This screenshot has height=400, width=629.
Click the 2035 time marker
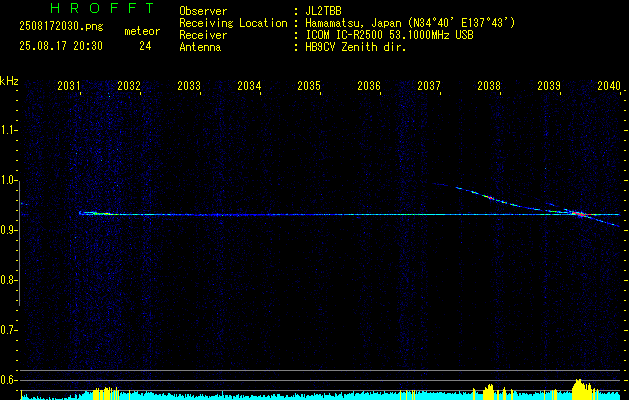click(x=309, y=85)
